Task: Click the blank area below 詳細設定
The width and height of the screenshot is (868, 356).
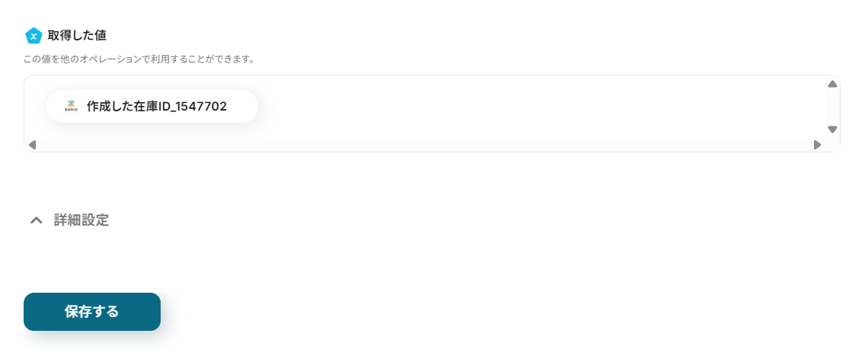Action: 432,258
